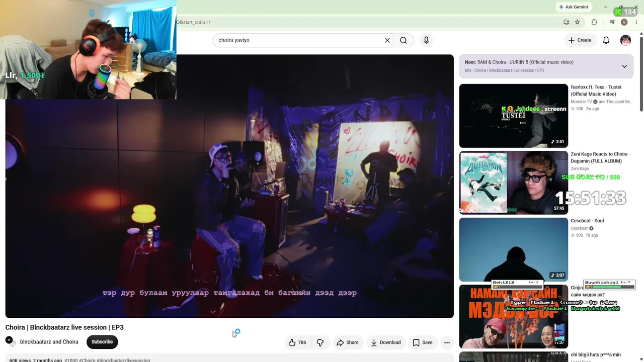Like the video with thumbs up
Screen dimensions: 644x362
pyautogui.click(x=297, y=342)
